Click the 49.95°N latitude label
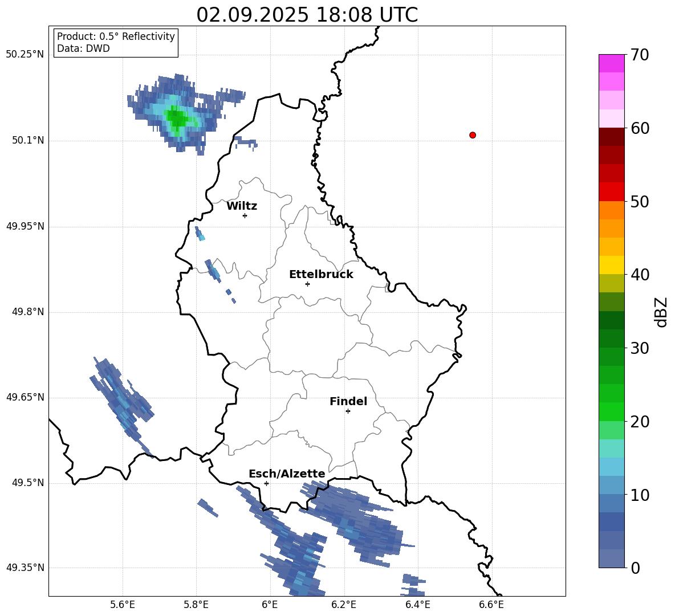675x616 pixels. point(25,226)
